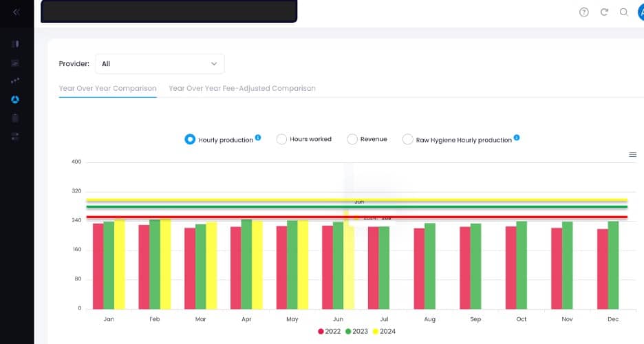Click the active blue sidebar icon

tap(15, 99)
